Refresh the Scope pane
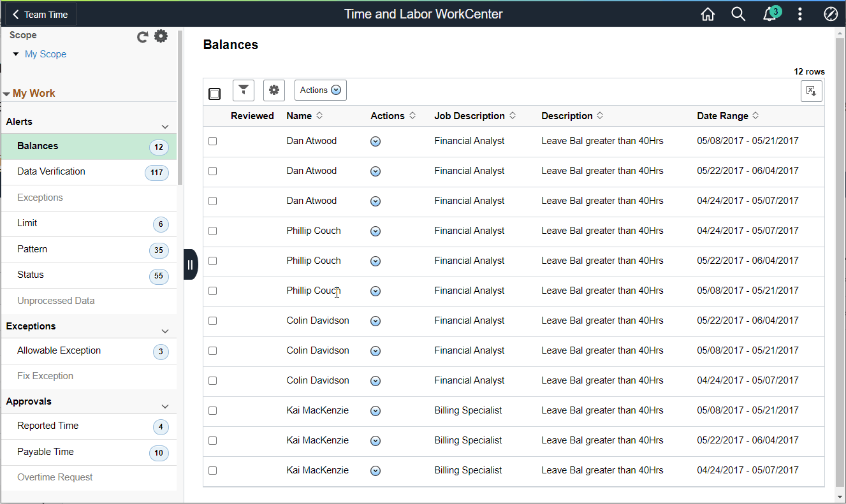 [x=142, y=36]
